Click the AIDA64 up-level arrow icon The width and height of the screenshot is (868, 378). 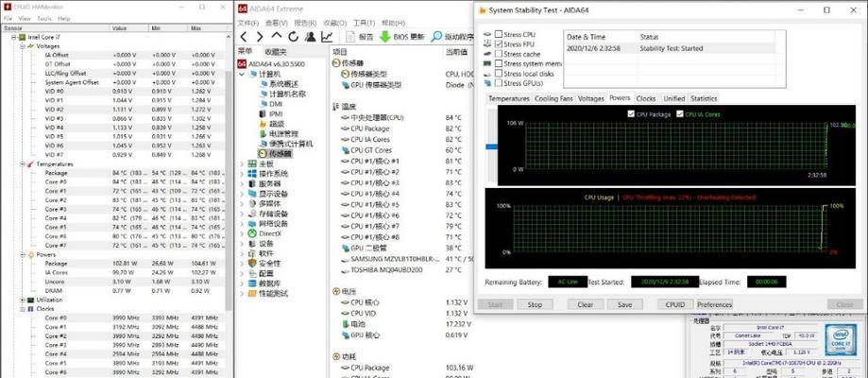click(x=276, y=37)
